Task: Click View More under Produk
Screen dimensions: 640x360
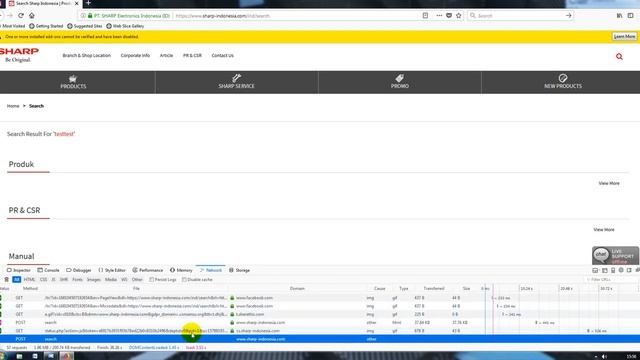Action: [x=609, y=183]
